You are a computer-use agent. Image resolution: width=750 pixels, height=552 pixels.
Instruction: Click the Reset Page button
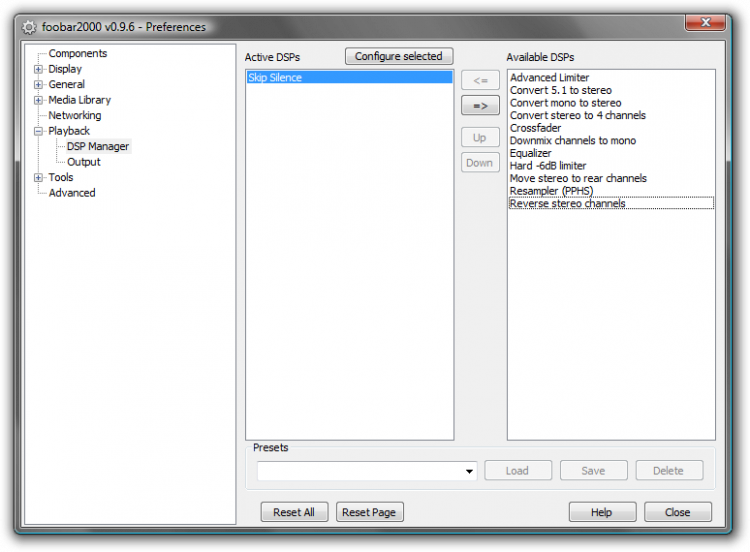click(369, 512)
